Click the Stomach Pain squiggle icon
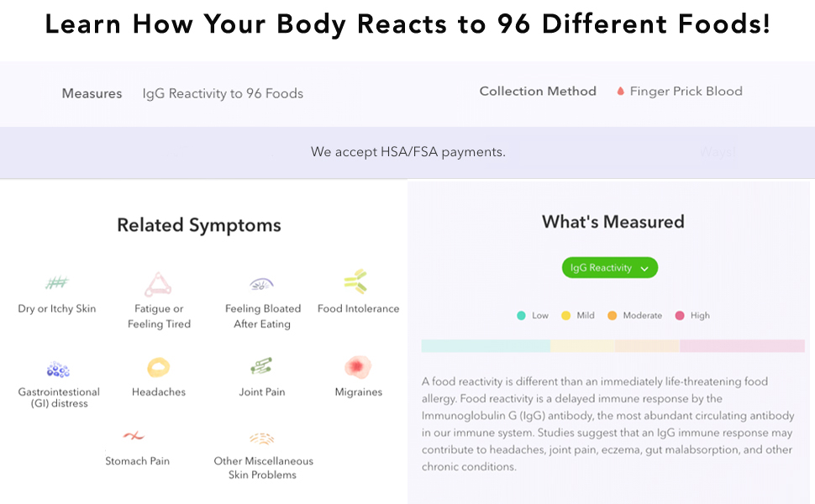This screenshot has width=815, height=504. click(x=134, y=436)
